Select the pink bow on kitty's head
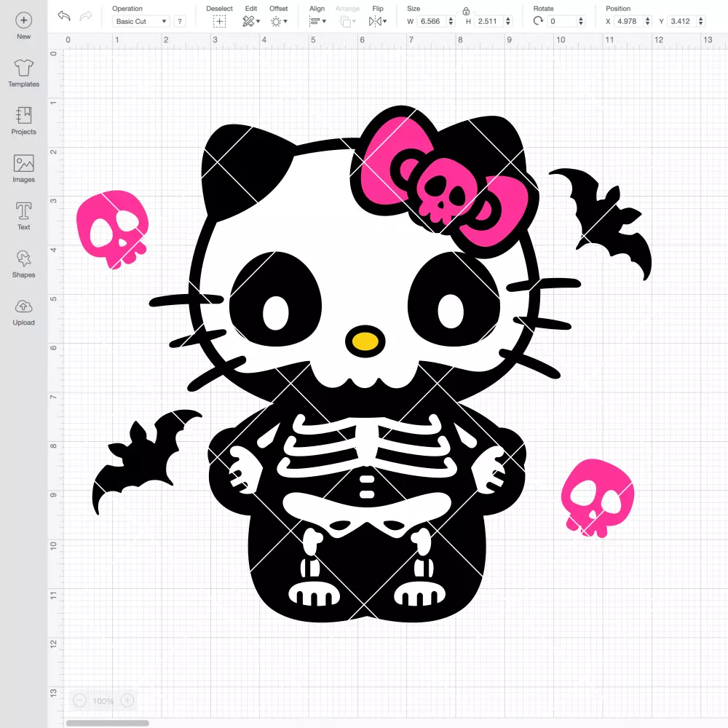This screenshot has width=728, height=728. tap(444, 181)
